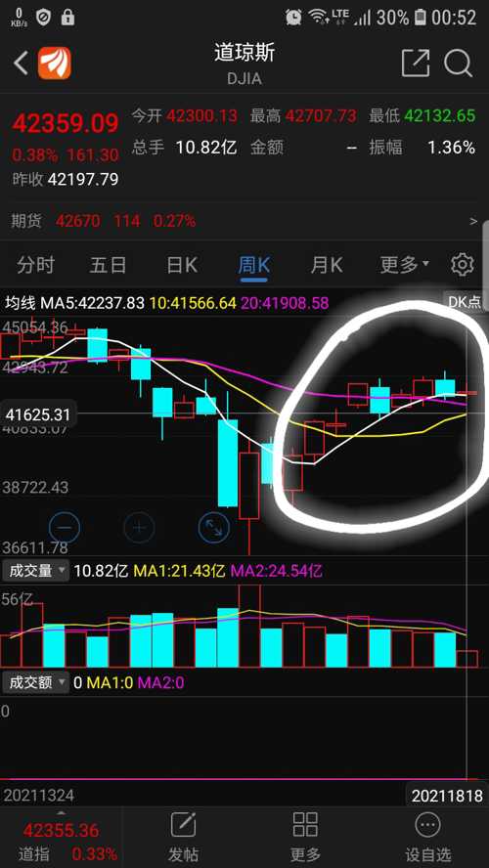This screenshot has width=489, height=868.
Task: Expand chart to fullscreen arrows icon
Action: (214, 527)
